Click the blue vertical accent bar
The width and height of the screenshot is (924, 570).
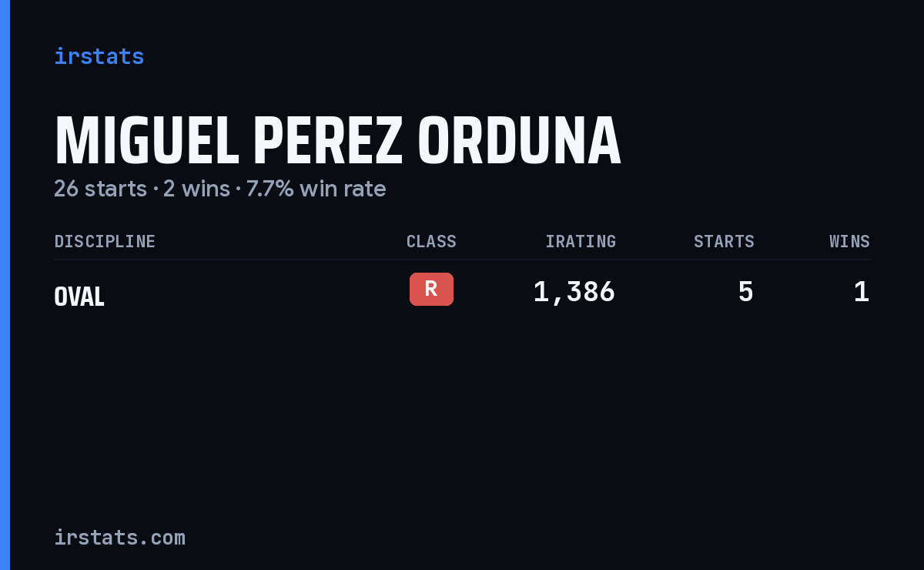coord(5,285)
